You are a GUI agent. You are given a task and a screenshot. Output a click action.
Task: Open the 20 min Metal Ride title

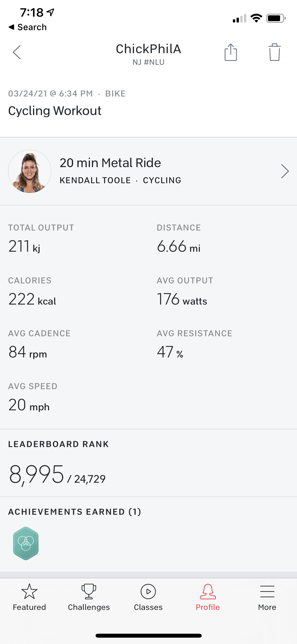110,163
